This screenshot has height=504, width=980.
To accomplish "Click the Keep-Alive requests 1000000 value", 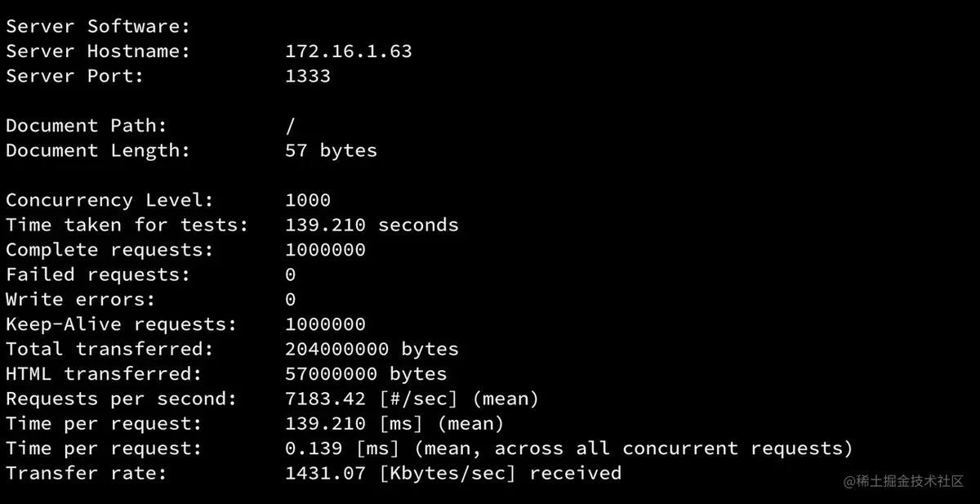I will tap(325, 324).
